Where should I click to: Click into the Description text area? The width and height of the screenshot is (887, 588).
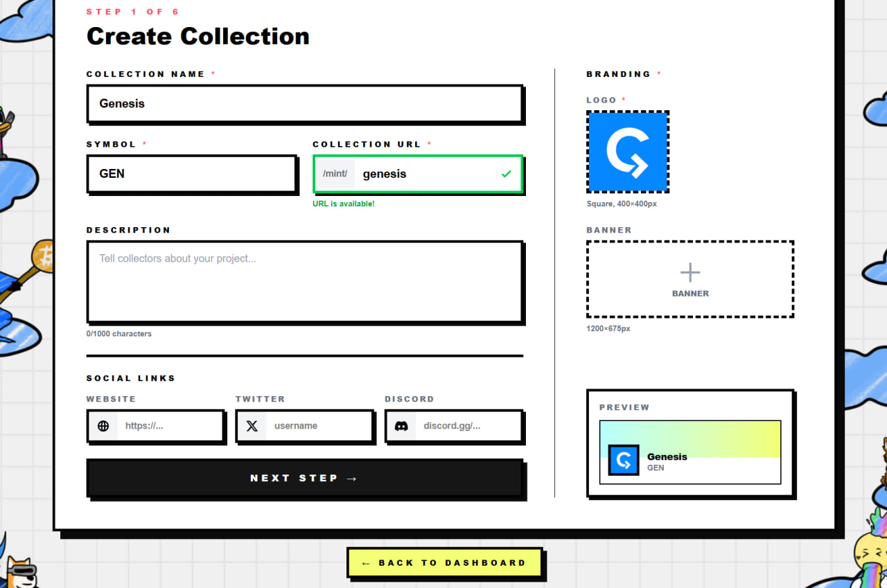(304, 282)
